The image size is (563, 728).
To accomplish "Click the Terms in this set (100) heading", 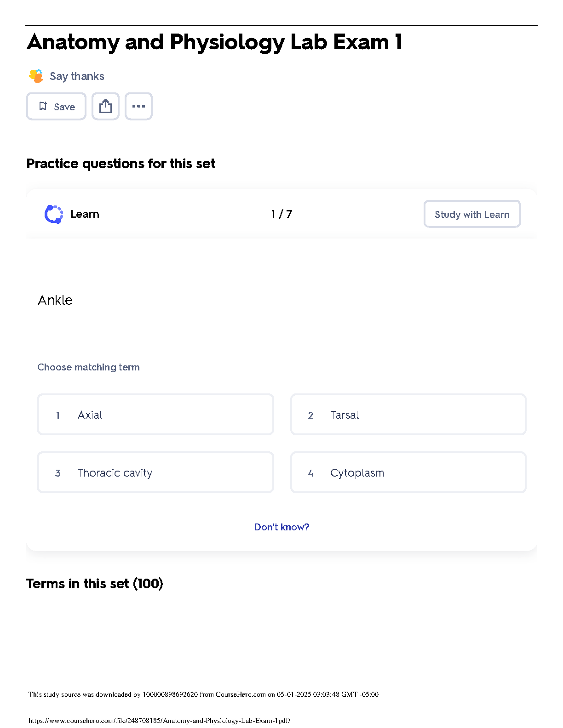I will pos(95,584).
